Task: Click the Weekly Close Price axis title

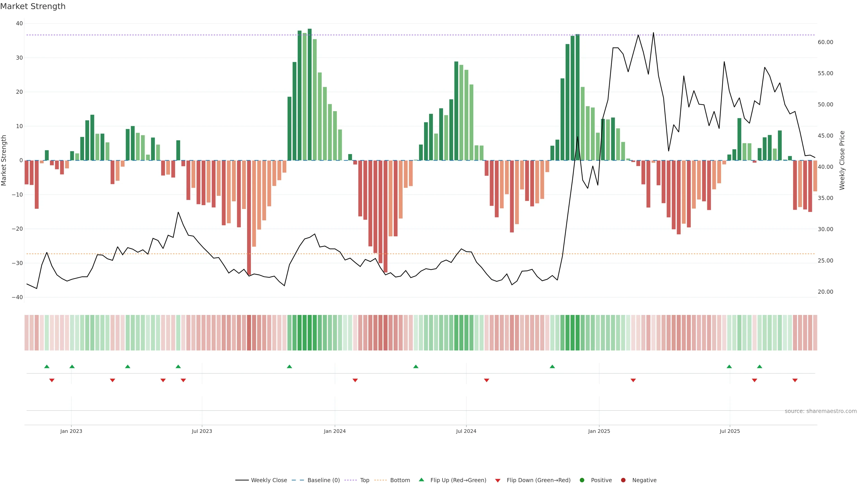Action: tap(842, 160)
